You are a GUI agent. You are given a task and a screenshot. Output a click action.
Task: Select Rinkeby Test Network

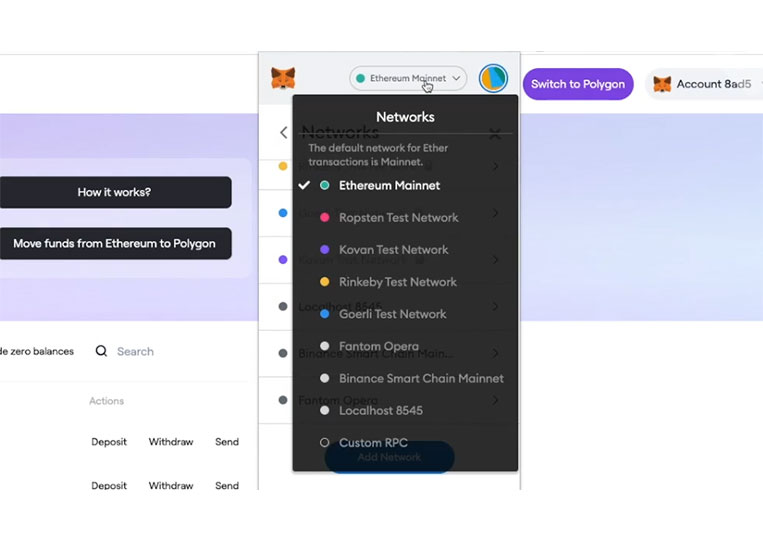coord(405,282)
